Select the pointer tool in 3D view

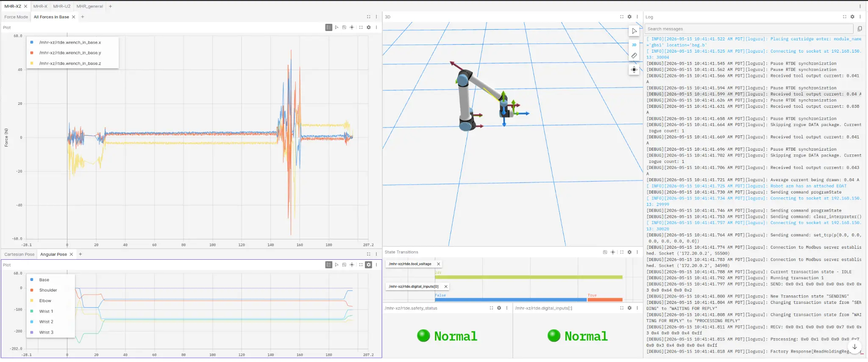634,31
